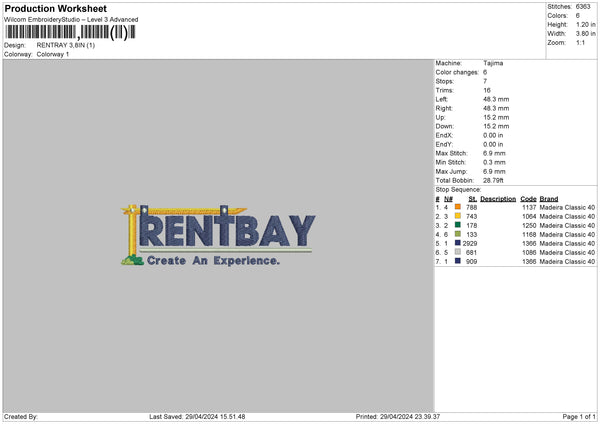Click the navy swatch beside 909 stitches
Image resolution: width=600 pixels, height=424 pixels.
tap(458, 261)
